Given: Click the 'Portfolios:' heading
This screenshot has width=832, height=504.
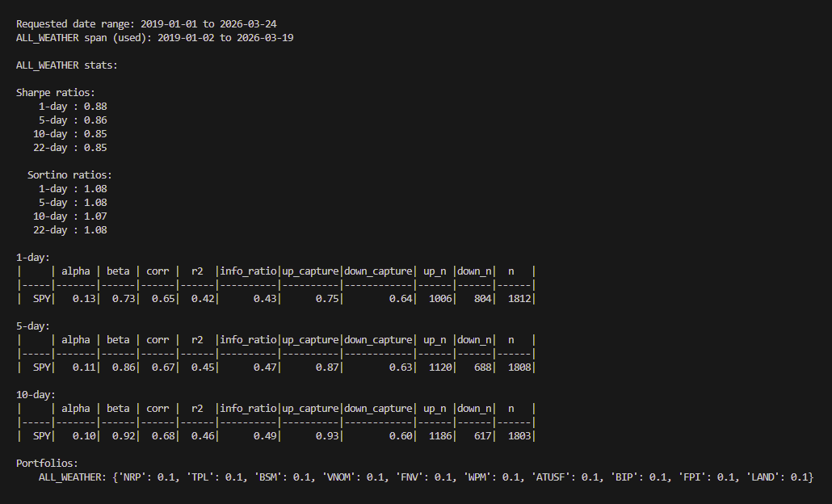Looking at the screenshot, I should 47,463.
